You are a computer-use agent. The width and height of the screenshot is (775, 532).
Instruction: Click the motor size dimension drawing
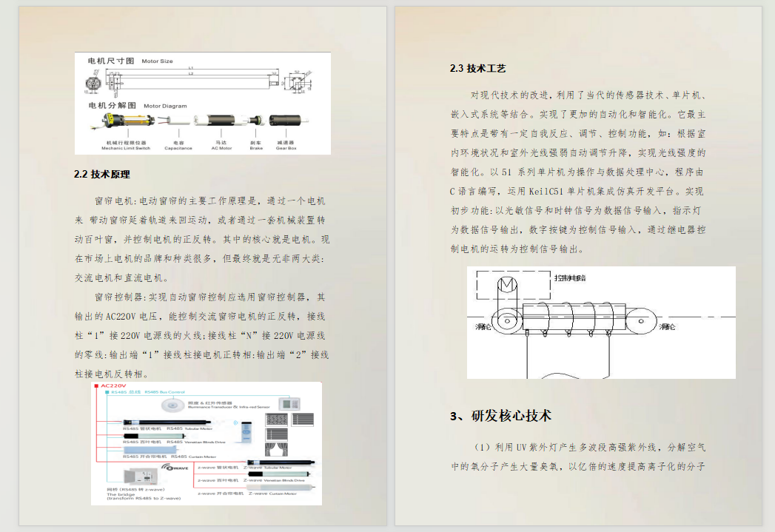[198, 81]
